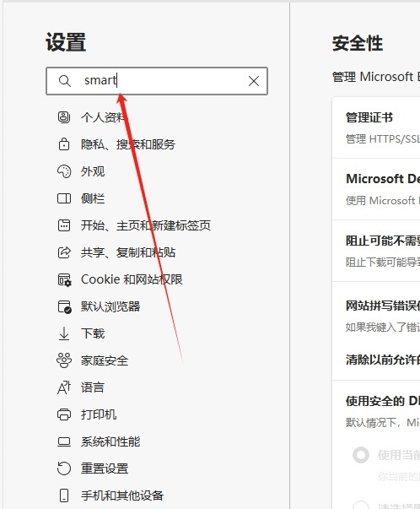Select the 使用当前 service provider radio button
The height and width of the screenshot is (509, 420).
[x=361, y=455]
